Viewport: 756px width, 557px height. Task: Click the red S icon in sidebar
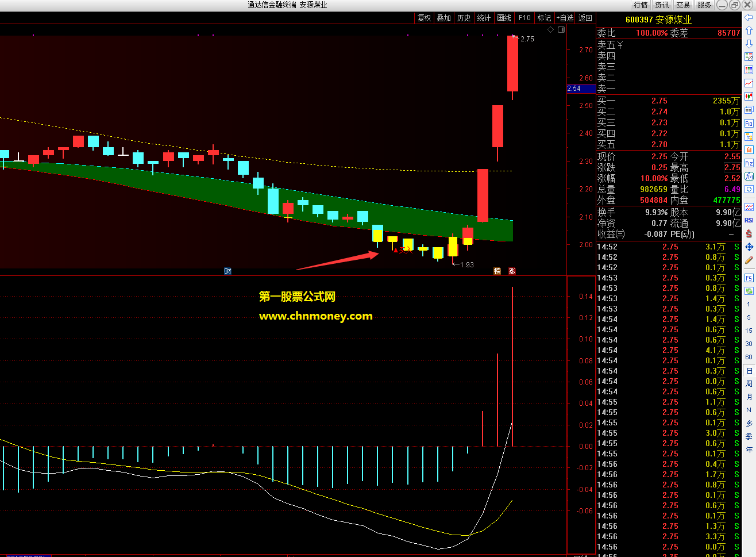749,233
